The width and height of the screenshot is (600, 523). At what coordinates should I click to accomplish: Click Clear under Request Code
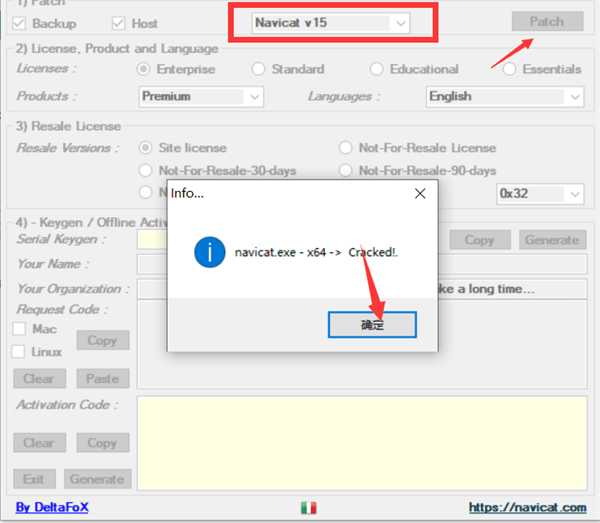(39, 378)
